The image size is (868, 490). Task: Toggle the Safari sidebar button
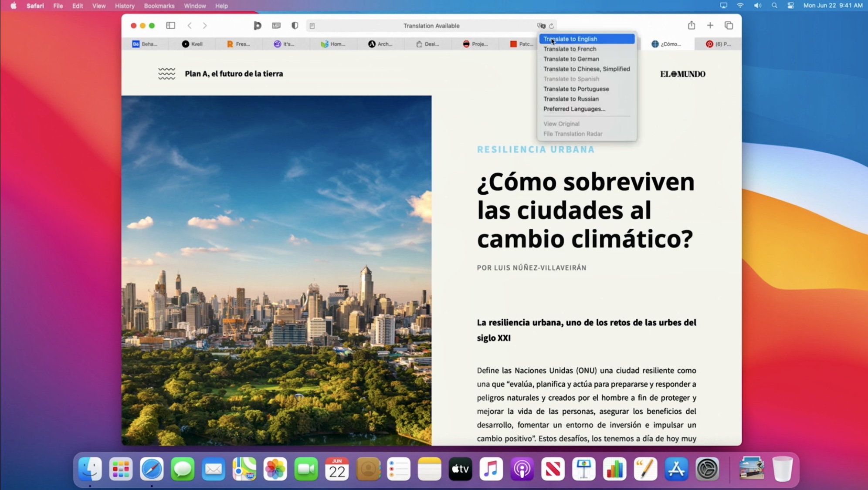pyautogui.click(x=170, y=26)
